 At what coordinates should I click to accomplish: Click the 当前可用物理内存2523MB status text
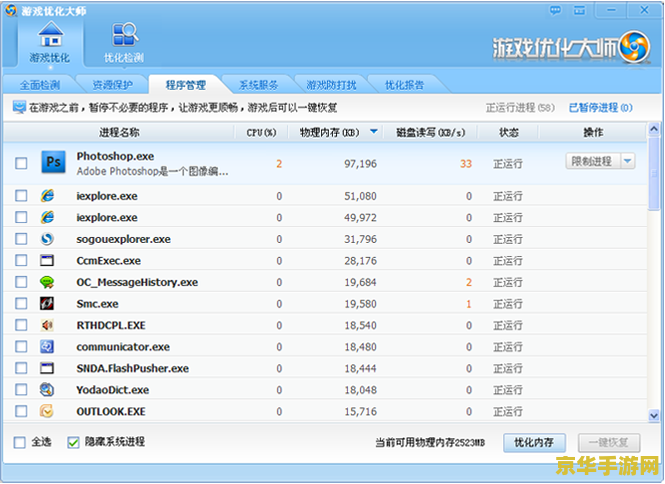[x=430, y=443]
